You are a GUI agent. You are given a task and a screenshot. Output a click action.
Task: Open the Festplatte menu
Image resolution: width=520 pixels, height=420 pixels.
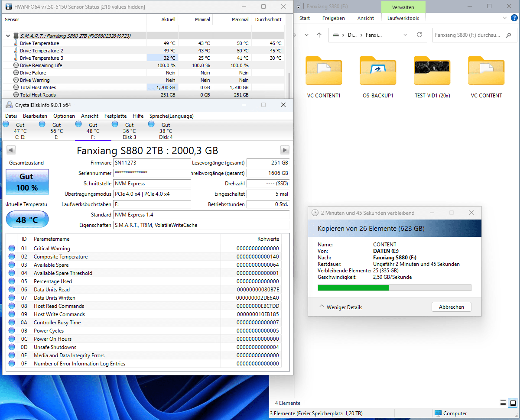point(116,116)
